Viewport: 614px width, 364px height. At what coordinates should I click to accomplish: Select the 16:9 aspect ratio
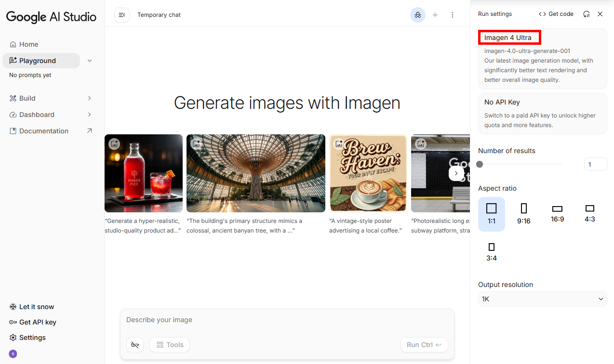coord(558,214)
